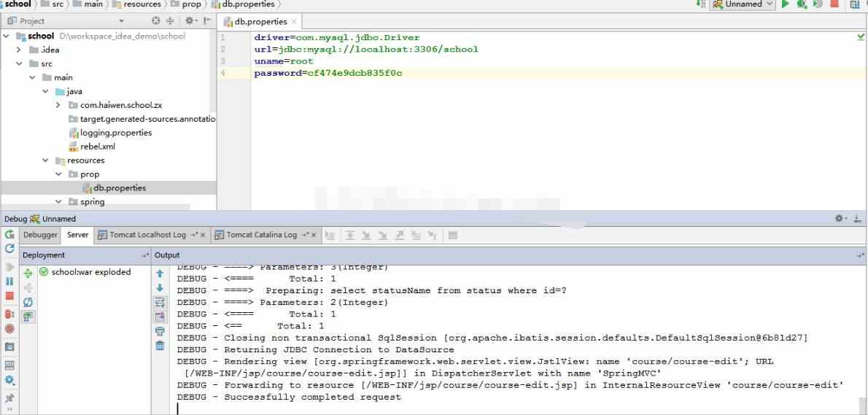Select db.properties in project tree
Image resolution: width=868 pixels, height=415 pixels.
(120, 188)
